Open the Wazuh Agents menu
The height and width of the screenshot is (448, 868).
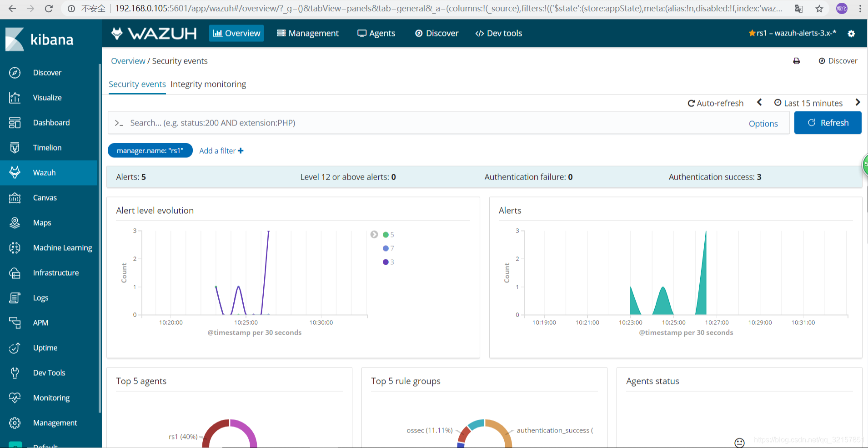[376, 33]
